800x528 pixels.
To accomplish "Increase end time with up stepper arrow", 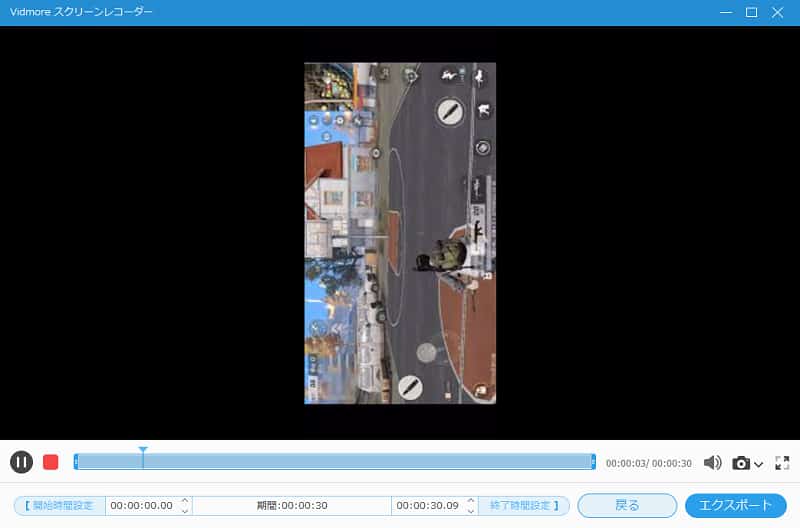I will (x=471, y=500).
